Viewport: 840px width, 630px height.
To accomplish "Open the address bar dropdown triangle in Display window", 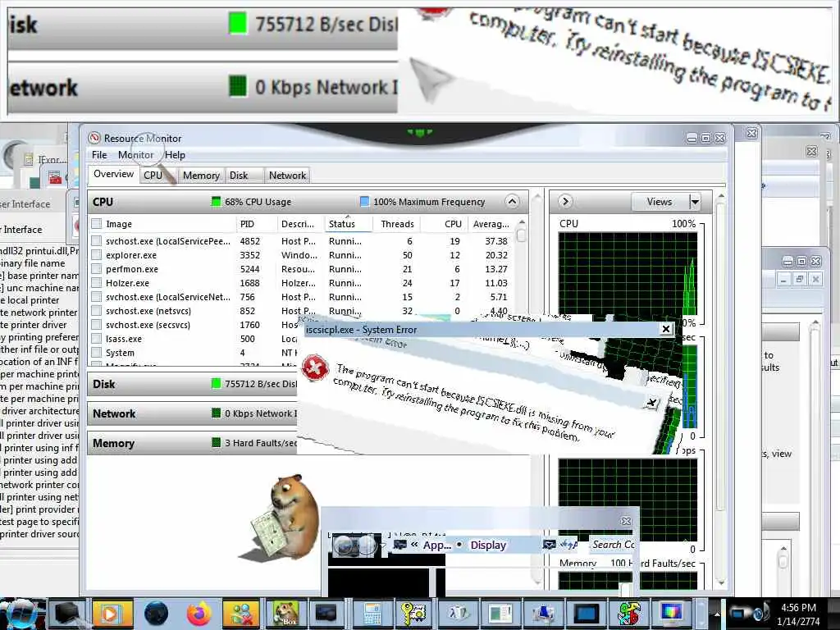I will pos(382,546).
